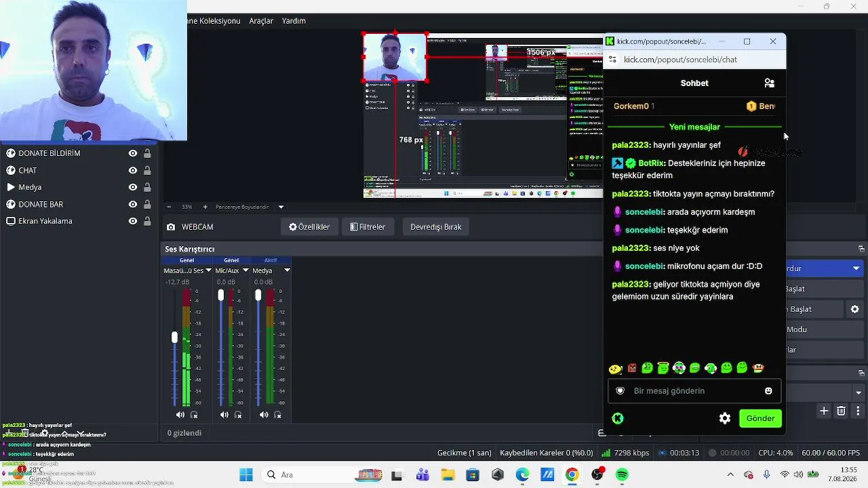Viewport: 868px width, 488px height.
Task: Open Filtreler for the WEBCAM source
Action: [x=368, y=227]
